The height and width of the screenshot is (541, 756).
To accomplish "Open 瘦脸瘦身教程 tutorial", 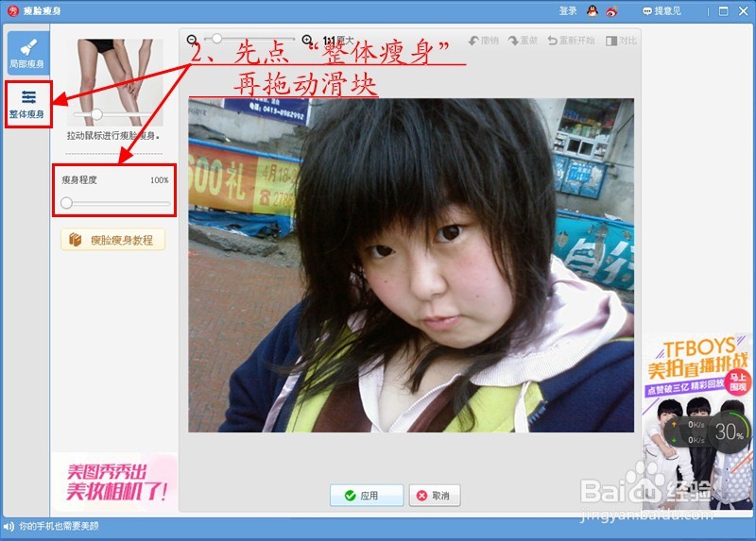I will [x=112, y=240].
